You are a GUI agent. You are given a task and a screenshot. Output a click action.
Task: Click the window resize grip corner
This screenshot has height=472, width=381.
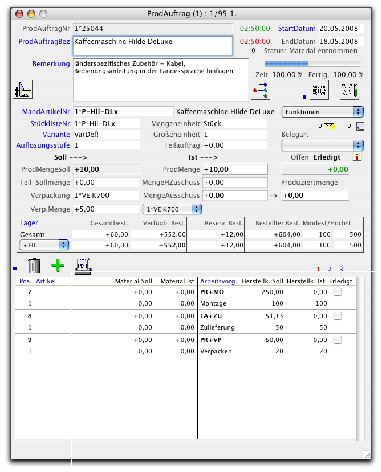(367, 455)
